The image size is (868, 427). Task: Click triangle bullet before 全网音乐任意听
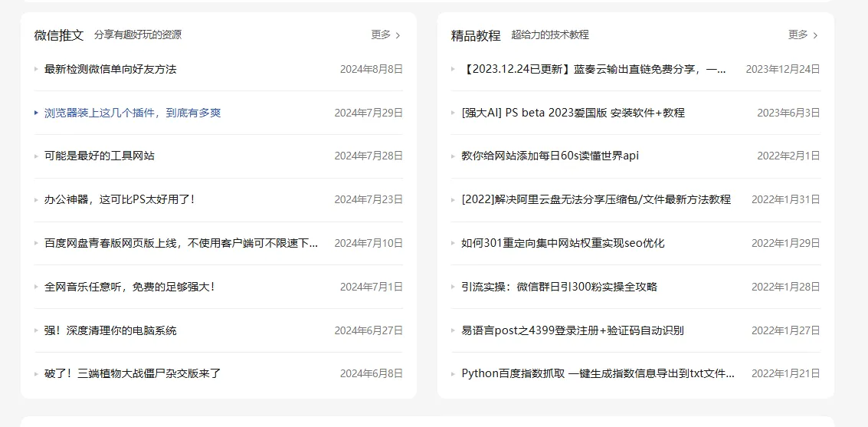point(36,287)
